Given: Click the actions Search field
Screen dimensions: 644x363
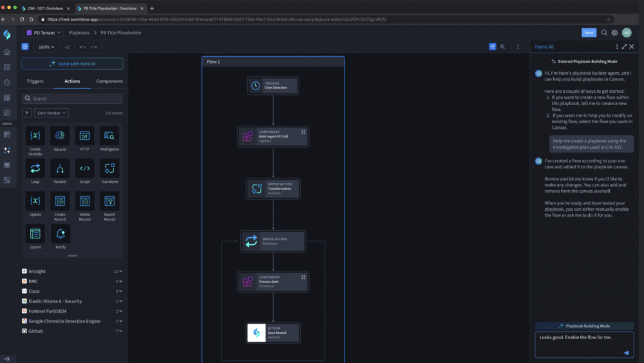Looking at the screenshot, I should click(72, 99).
